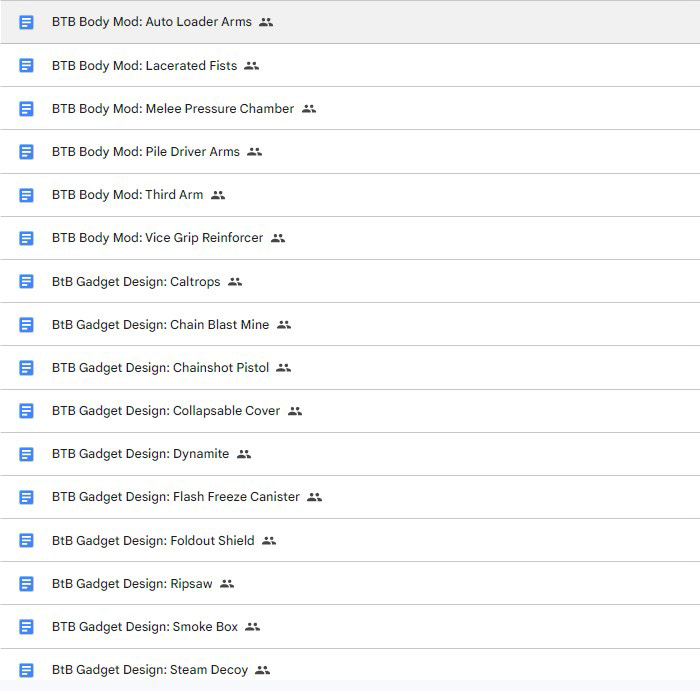The width and height of the screenshot is (700, 691).
Task: Select 'BTB Gadget Design: Flash Freeze Canister' name
Action: pyautogui.click(x=176, y=497)
